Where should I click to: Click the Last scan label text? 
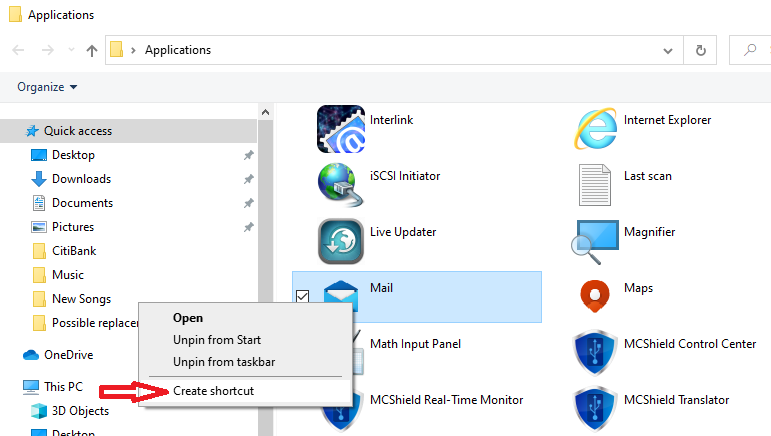pyautogui.click(x=648, y=176)
